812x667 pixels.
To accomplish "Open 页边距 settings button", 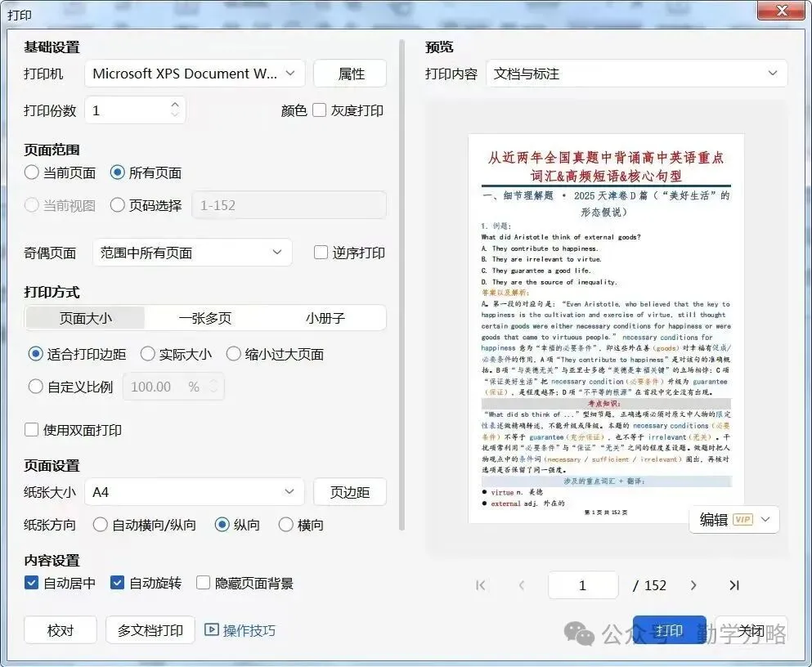I will (350, 491).
